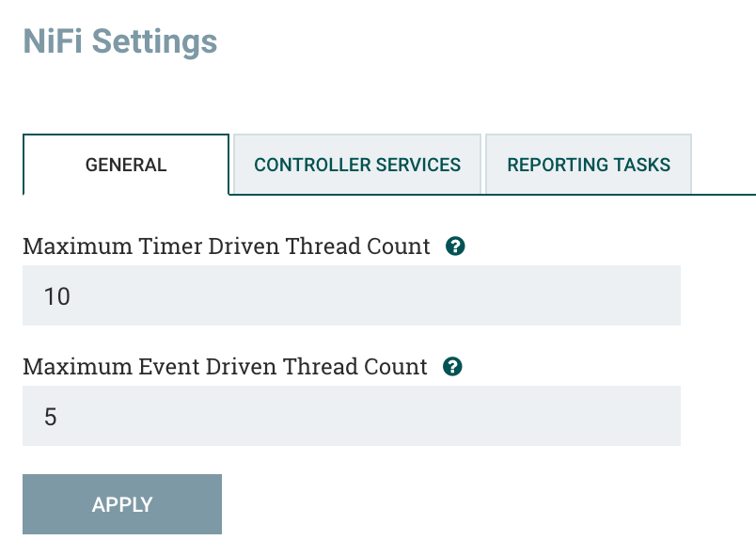Click the NiFi Settings heading

coord(119,41)
